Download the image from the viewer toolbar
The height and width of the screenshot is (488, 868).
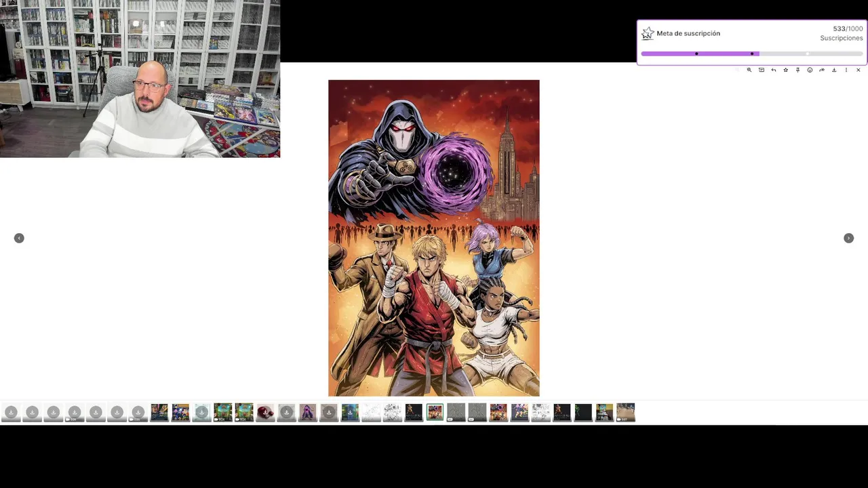click(x=834, y=70)
